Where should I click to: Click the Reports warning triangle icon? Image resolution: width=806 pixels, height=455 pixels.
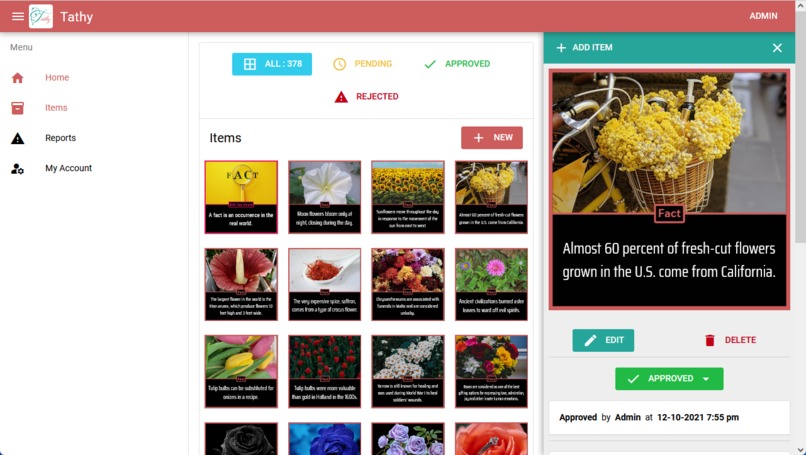(17, 138)
